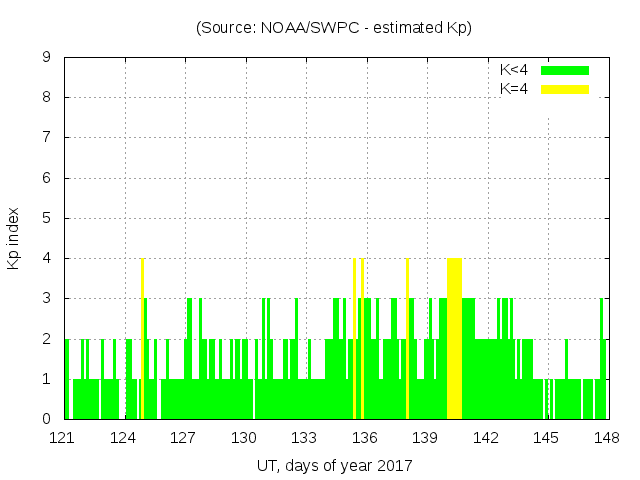Click the y-axis tick label 4
Viewport: 640px width, 480px height.
[x=46, y=258]
